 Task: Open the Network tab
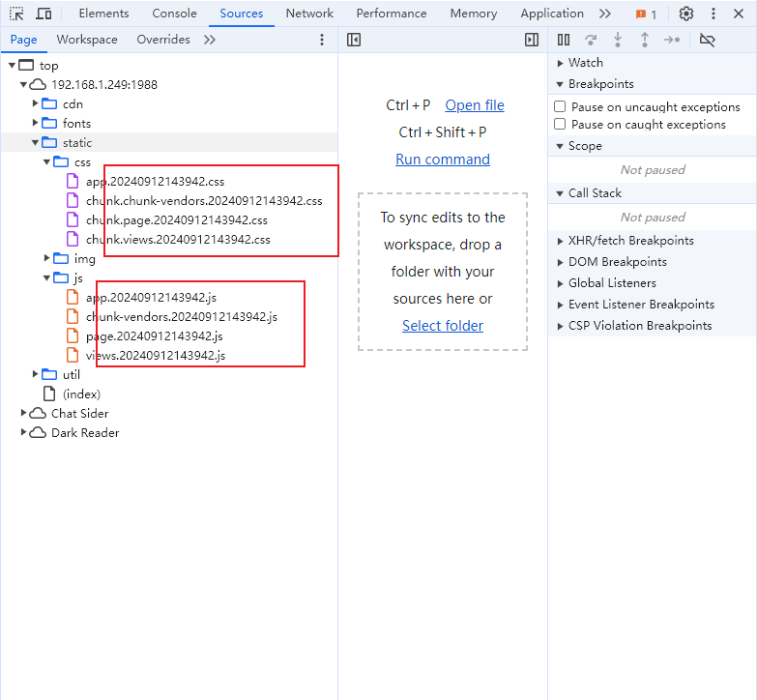click(x=309, y=14)
